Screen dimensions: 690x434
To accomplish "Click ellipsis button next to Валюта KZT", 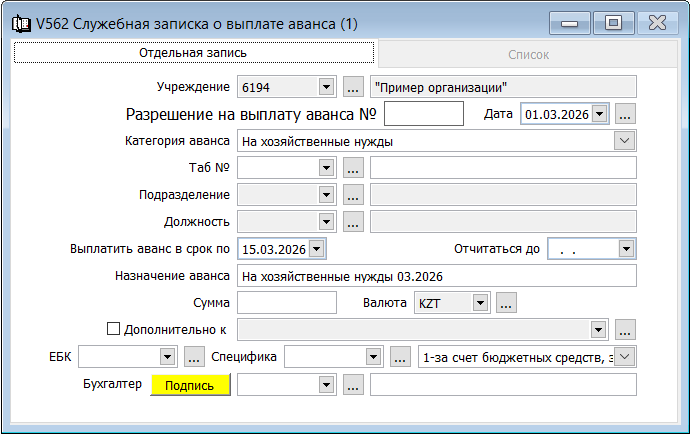I will tap(505, 302).
